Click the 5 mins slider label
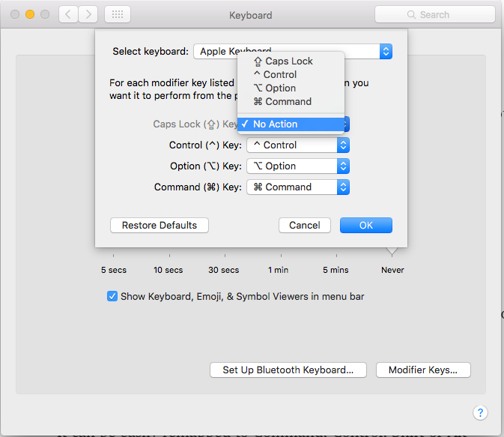504x437 pixels. point(336,270)
